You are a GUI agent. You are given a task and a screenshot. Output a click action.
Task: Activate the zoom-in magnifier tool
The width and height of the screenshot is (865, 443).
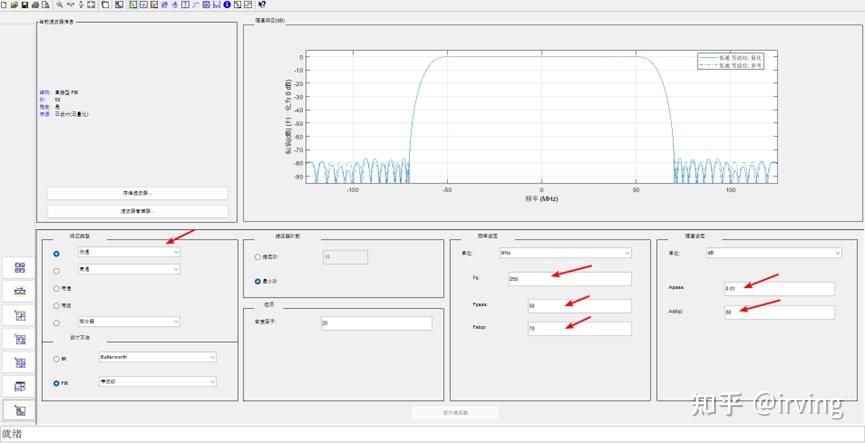(60, 4)
